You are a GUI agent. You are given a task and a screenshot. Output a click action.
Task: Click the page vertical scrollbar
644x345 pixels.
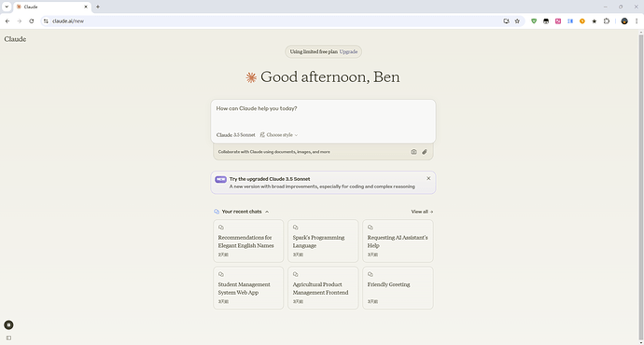(x=640, y=187)
